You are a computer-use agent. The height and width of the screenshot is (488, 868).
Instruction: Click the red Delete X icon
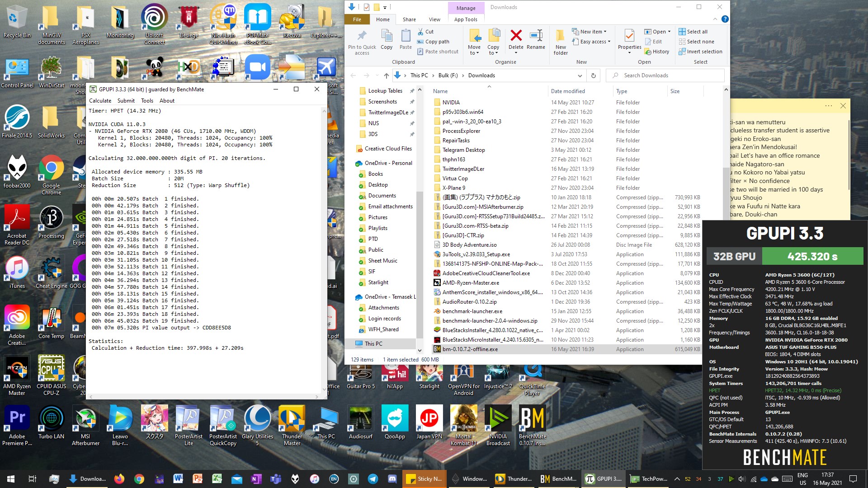coord(516,35)
